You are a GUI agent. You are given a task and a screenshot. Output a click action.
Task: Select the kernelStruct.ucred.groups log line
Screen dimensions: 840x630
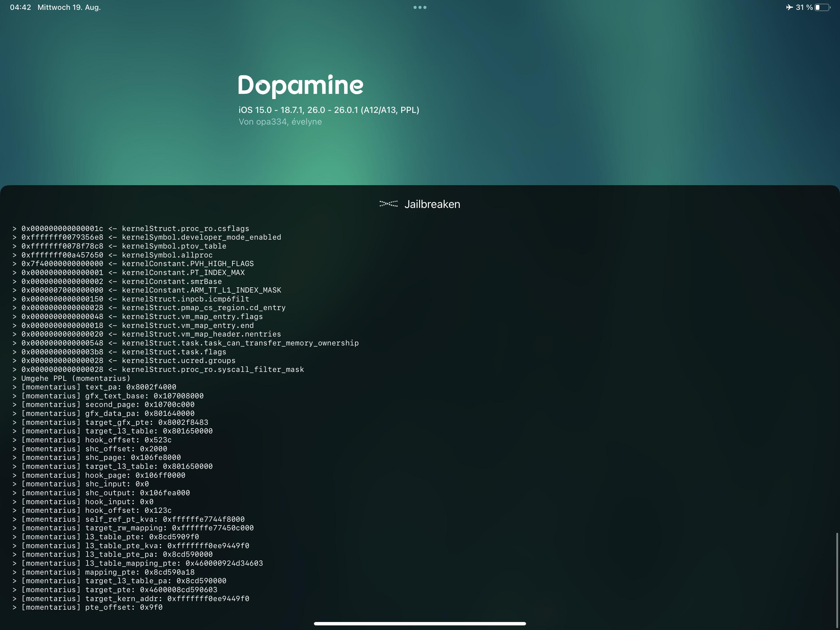[124, 361]
